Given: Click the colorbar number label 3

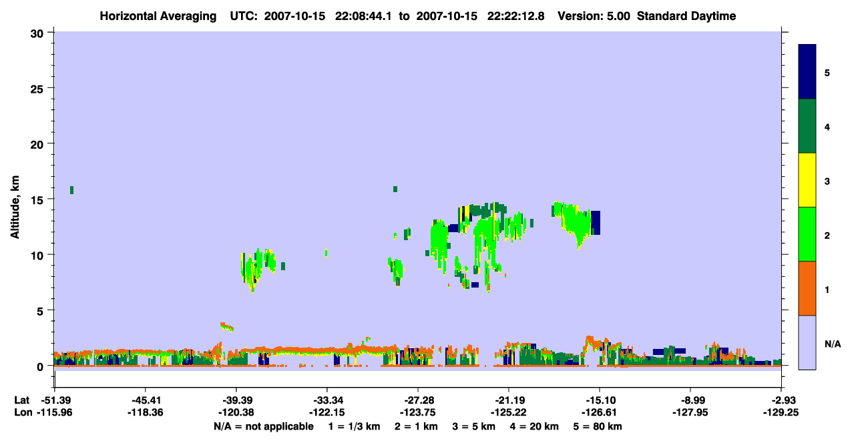Looking at the screenshot, I should click(827, 181).
